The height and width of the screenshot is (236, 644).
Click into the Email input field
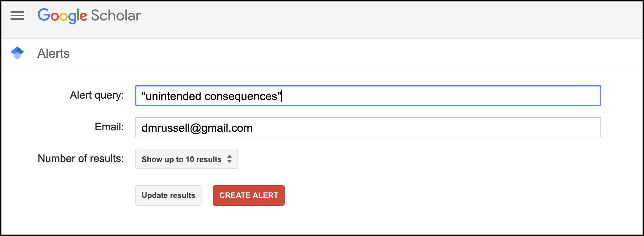(x=368, y=127)
